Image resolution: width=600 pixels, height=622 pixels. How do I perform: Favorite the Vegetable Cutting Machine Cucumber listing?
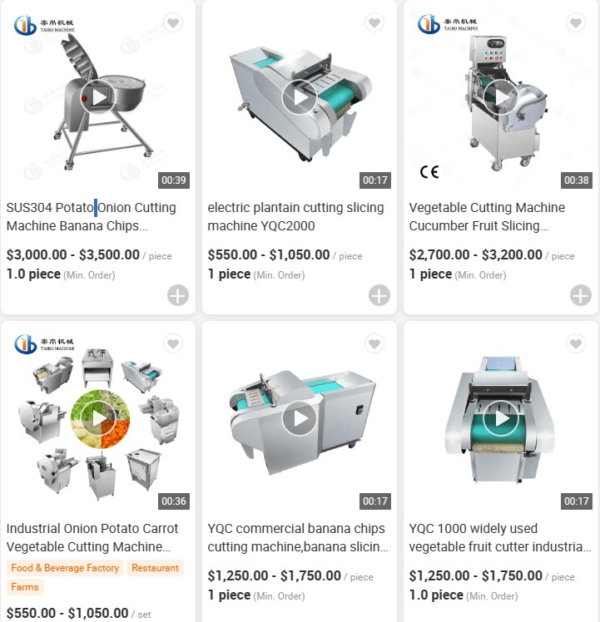576,23
